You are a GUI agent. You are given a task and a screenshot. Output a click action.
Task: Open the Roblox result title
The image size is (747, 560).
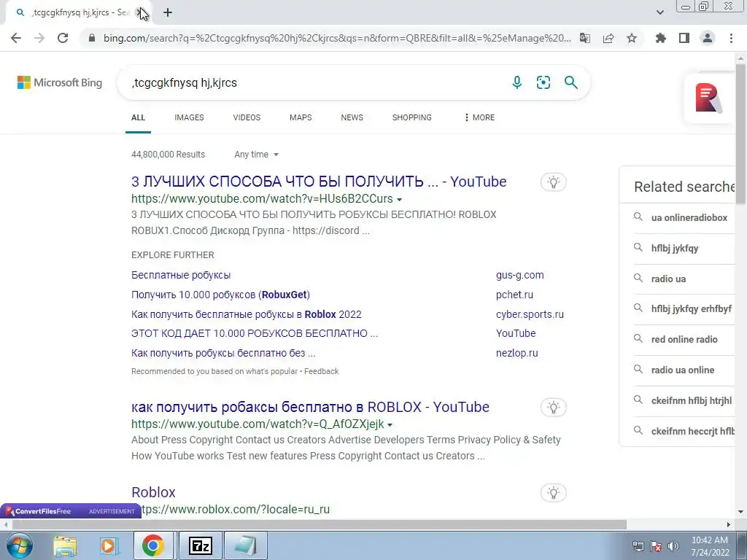153,492
